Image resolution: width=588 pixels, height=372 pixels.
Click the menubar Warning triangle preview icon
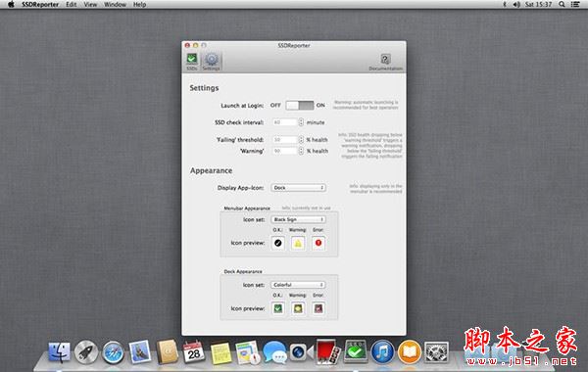click(298, 243)
